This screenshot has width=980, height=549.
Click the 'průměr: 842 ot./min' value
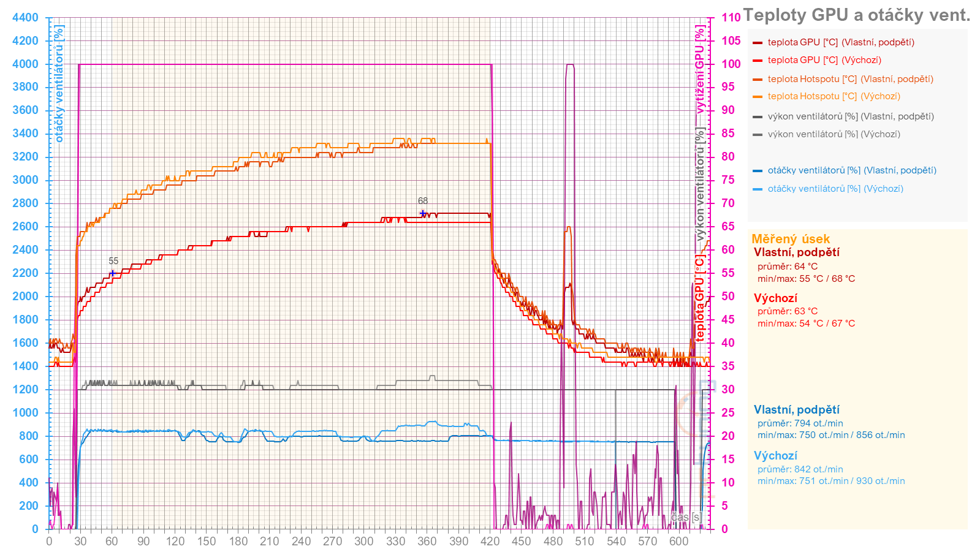tap(800, 469)
